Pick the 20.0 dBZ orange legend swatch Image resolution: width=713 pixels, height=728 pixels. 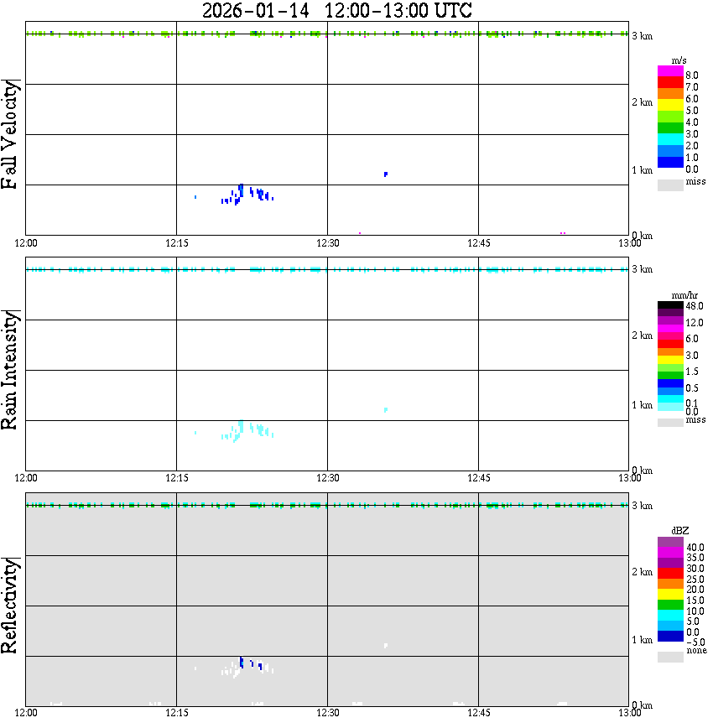(x=670, y=584)
